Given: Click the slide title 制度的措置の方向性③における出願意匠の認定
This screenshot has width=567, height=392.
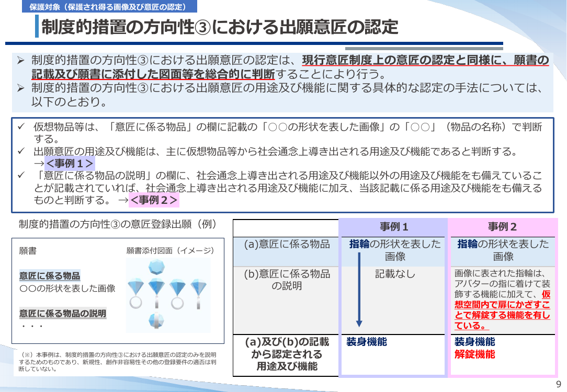Looking at the screenshot, I should (x=220, y=27).
